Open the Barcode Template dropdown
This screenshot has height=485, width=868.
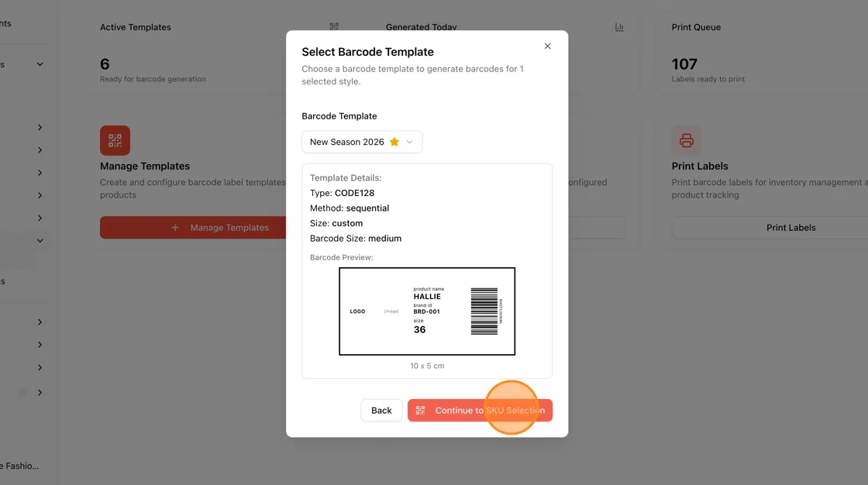(x=362, y=142)
